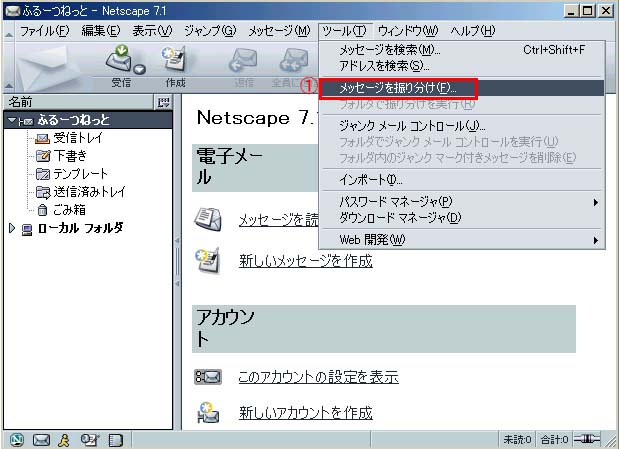
Task: Select the ごみ箱 trash folder
Action: tap(70, 210)
